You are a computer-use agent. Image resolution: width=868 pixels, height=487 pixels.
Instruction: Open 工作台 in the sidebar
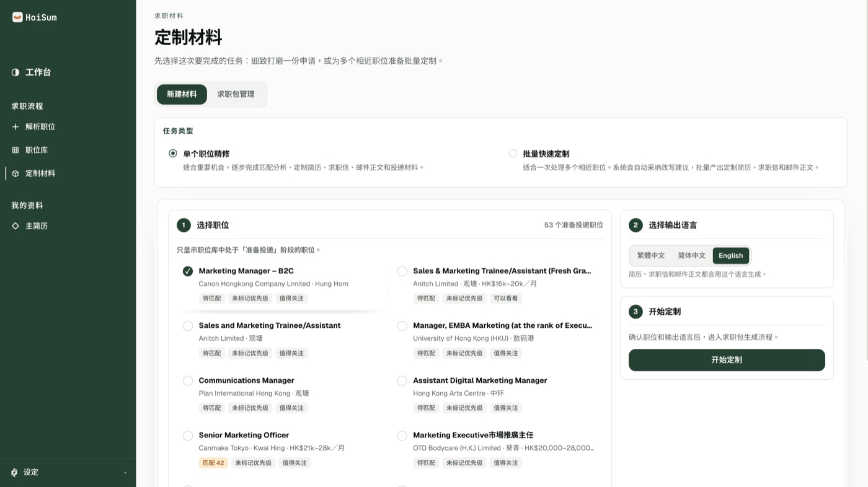68,72
